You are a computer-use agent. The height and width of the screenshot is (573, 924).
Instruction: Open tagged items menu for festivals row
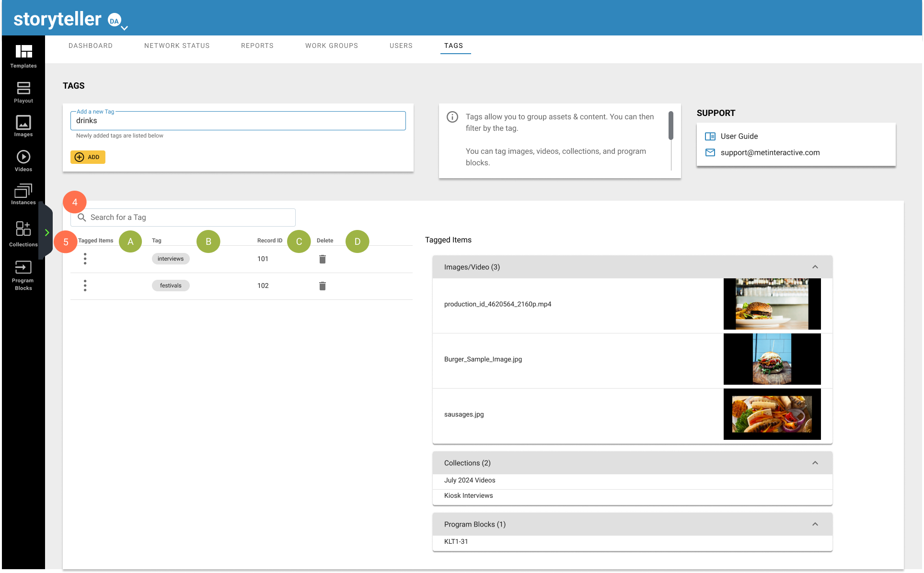pyautogui.click(x=85, y=286)
